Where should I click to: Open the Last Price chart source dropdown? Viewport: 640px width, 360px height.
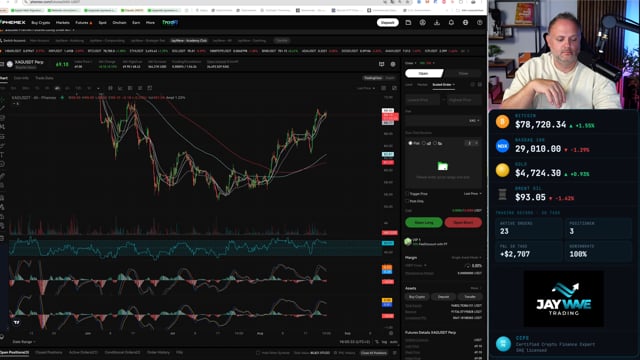[x=366, y=88]
